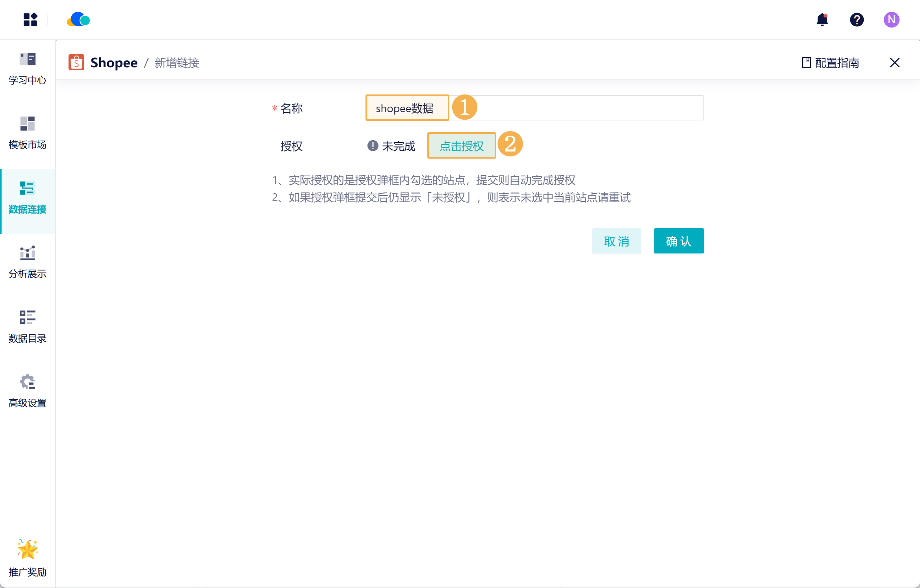The height and width of the screenshot is (588, 920).
Task: Open 模板市场 sidebar section
Action: 28,133
